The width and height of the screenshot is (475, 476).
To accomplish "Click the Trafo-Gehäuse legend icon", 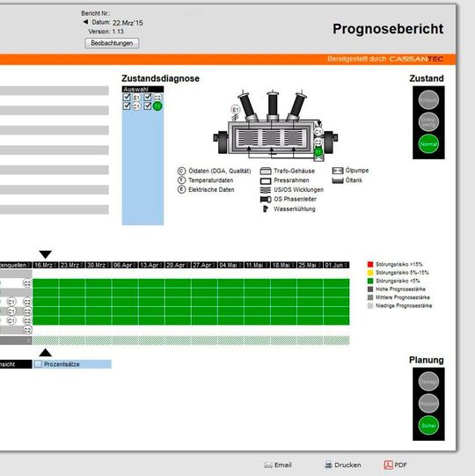I will click(x=266, y=172).
